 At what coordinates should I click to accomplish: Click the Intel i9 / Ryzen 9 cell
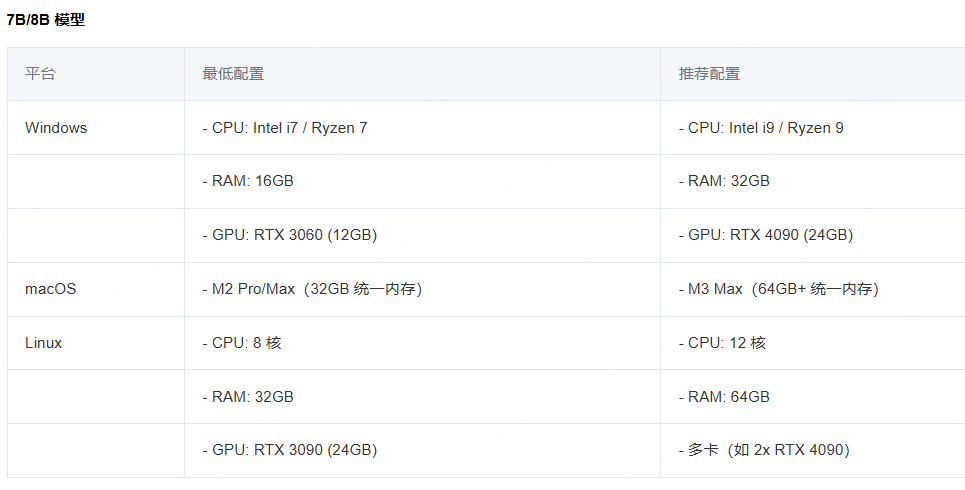pos(761,128)
